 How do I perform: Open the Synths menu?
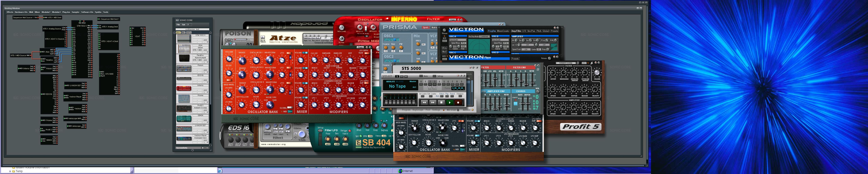click(98, 12)
